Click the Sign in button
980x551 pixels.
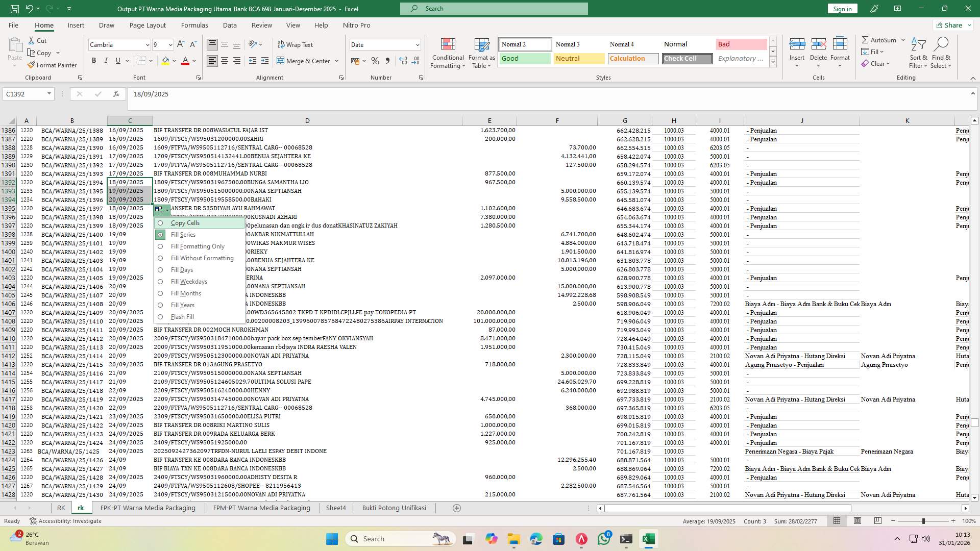(842, 8)
